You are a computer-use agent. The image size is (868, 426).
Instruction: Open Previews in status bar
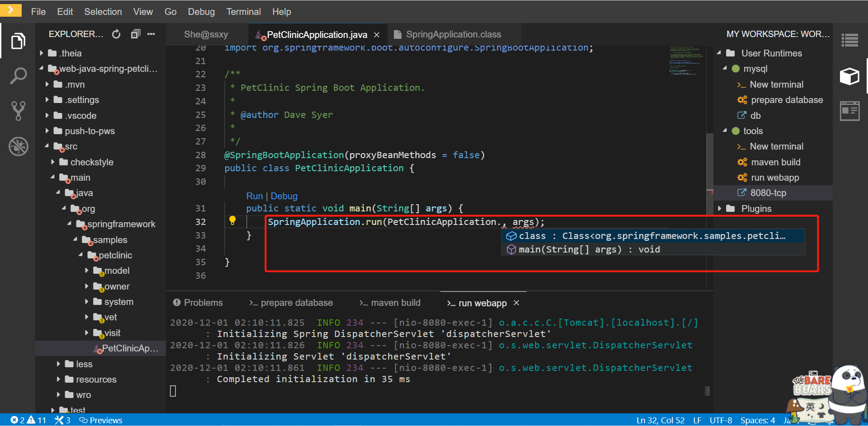(101, 420)
